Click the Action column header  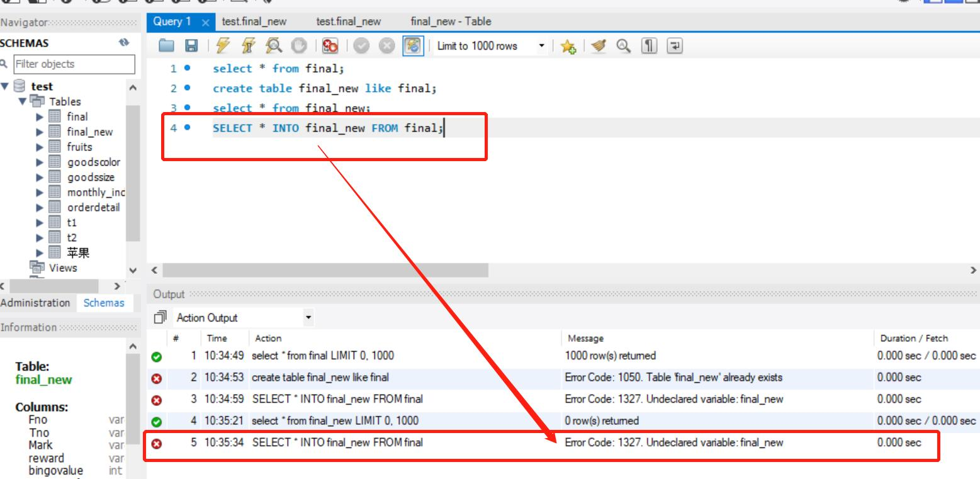(x=268, y=339)
